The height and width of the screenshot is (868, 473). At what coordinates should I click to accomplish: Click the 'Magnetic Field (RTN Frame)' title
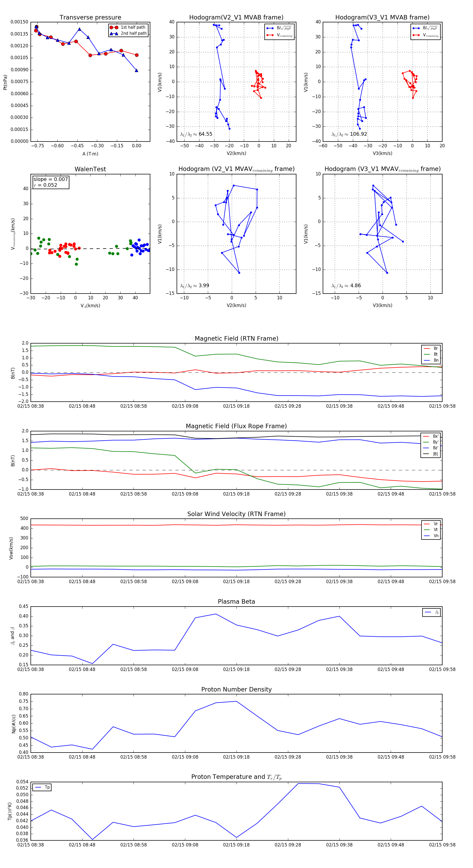(236, 339)
